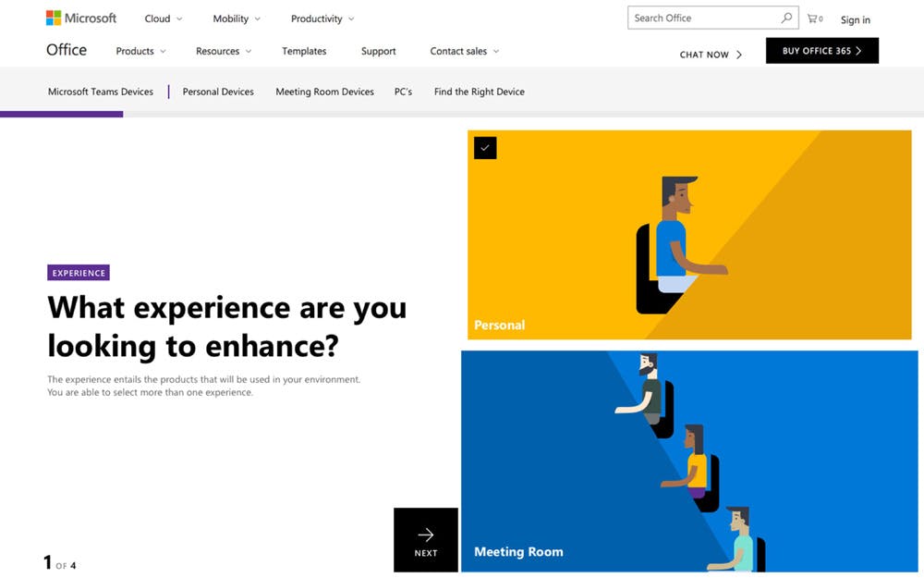This screenshot has width=924, height=578.
Task: Uncheck the Personal experience checkbox
Action: pyautogui.click(x=485, y=148)
